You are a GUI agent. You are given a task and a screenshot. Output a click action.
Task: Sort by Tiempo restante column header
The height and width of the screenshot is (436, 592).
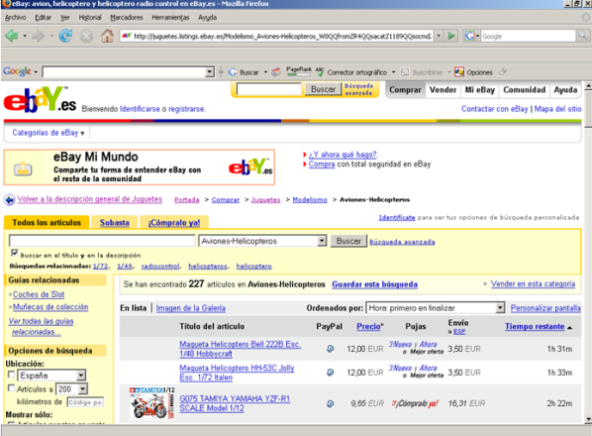(535, 327)
